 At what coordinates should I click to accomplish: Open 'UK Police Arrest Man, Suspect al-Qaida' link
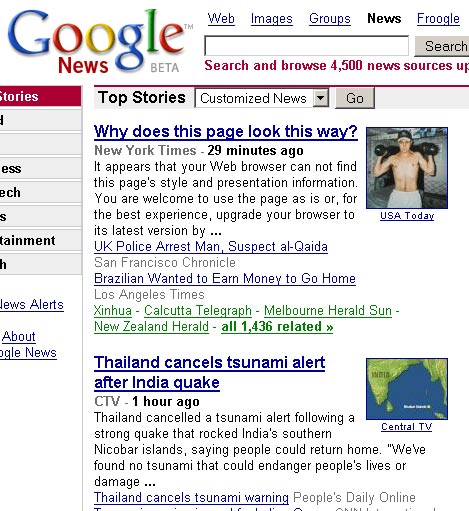click(211, 247)
